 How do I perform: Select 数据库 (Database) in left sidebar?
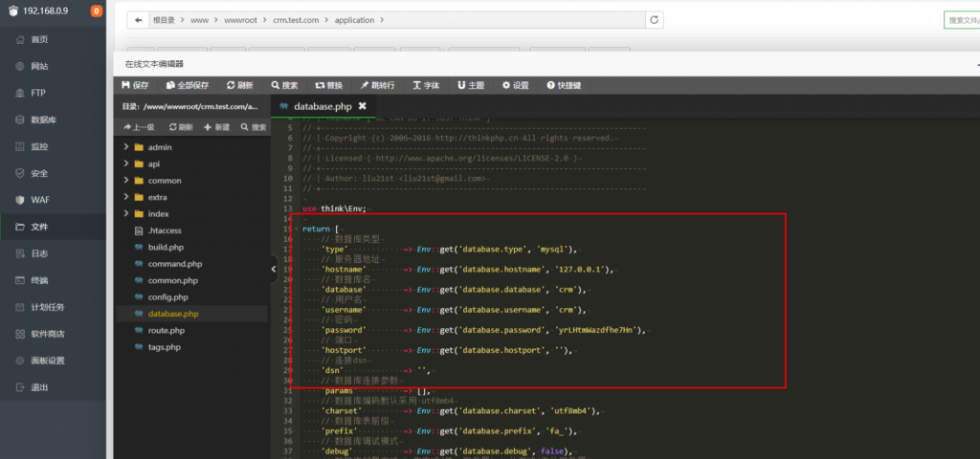pos(44,120)
